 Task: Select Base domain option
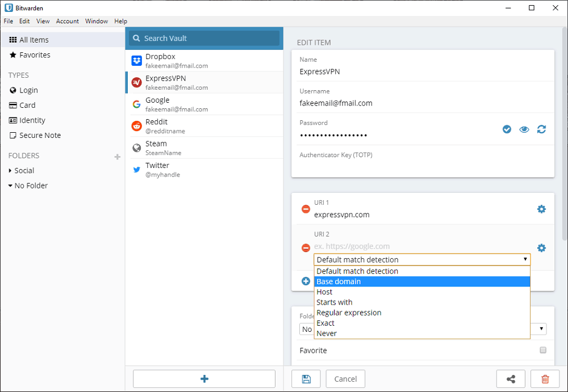click(422, 281)
